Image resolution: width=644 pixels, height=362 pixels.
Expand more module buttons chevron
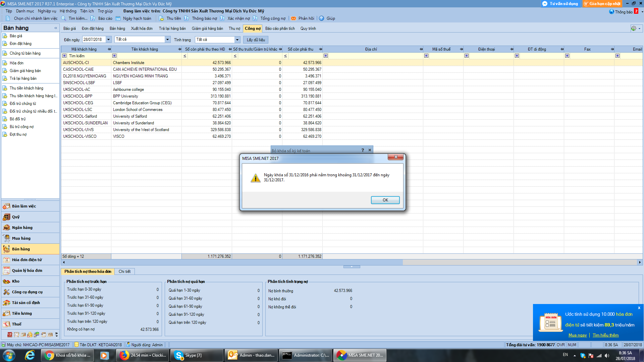coord(56,335)
